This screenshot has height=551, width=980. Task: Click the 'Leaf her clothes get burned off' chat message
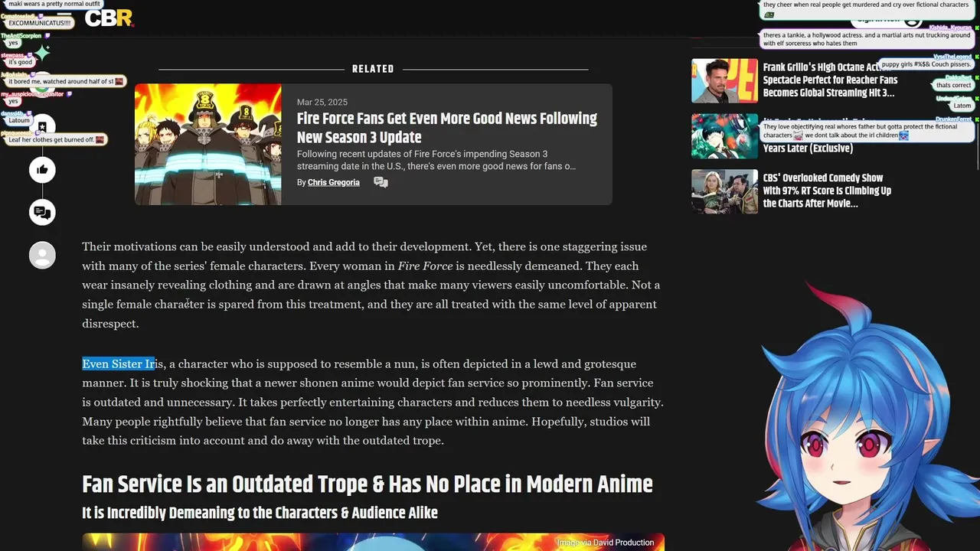[x=55, y=140]
